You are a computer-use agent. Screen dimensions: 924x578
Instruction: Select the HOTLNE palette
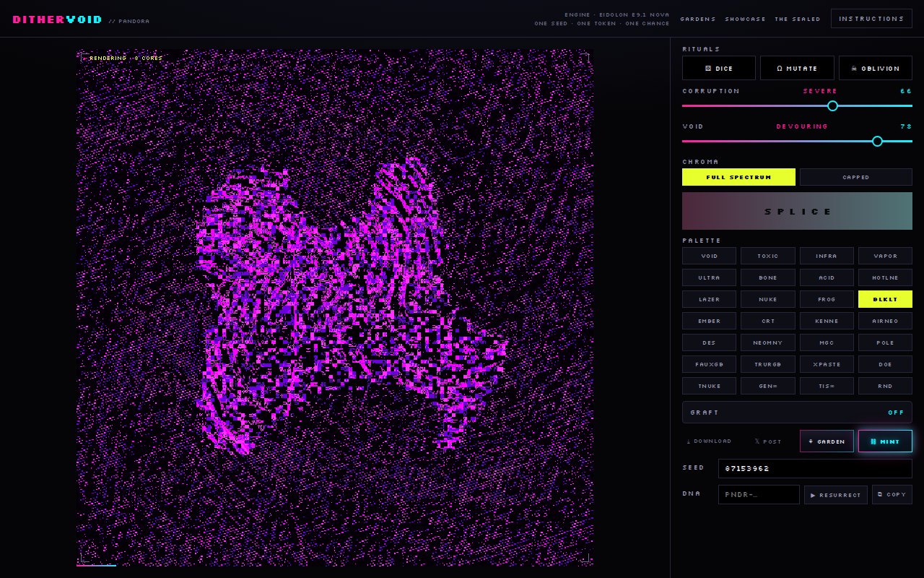[885, 277]
